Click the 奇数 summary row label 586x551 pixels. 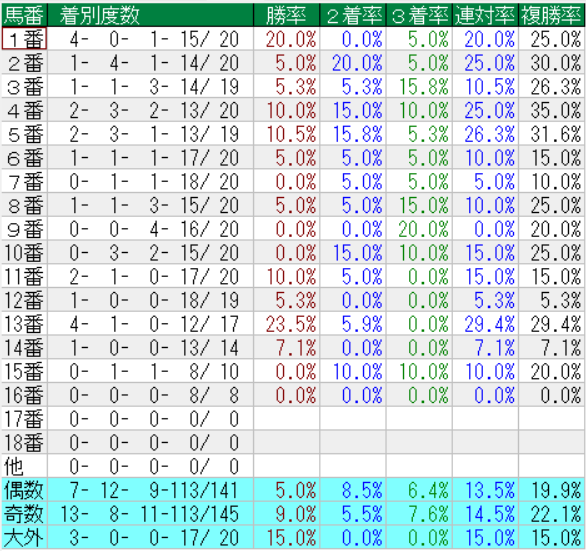(24, 513)
